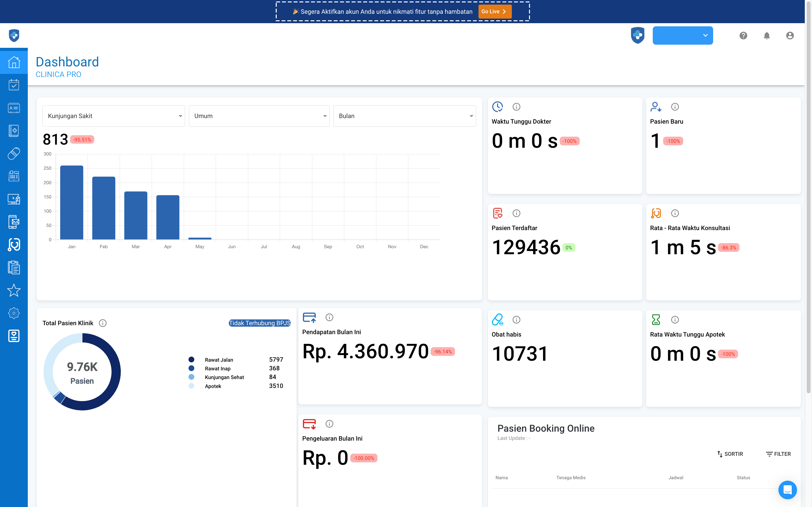Open the Umum category dropdown
The width and height of the screenshot is (812, 507).
pos(259,116)
